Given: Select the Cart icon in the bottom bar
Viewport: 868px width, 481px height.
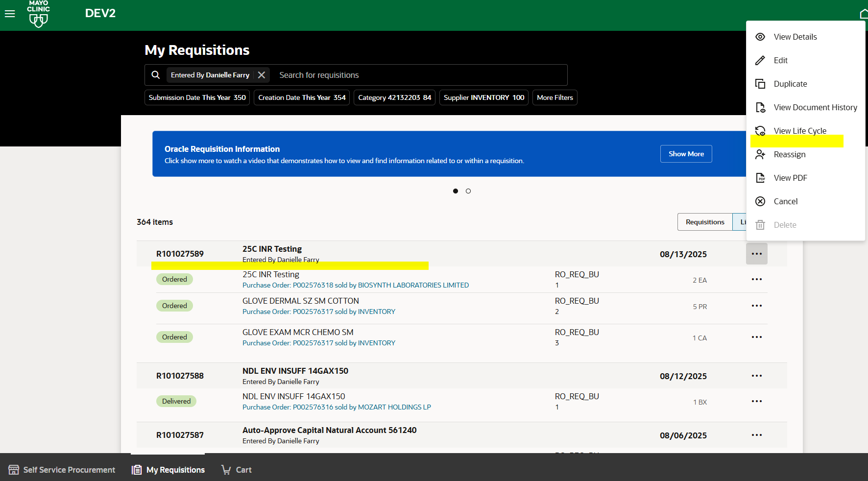Looking at the screenshot, I should pos(226,469).
